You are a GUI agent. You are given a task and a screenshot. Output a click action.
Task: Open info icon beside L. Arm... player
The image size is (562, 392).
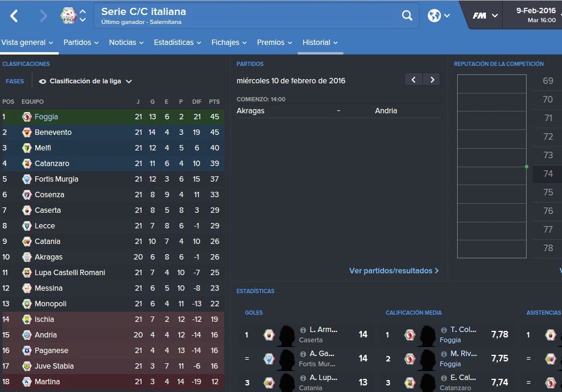303,330
